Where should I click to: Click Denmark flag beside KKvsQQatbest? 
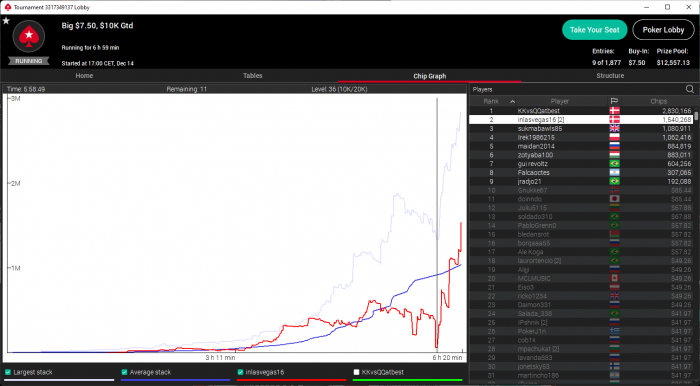point(614,111)
